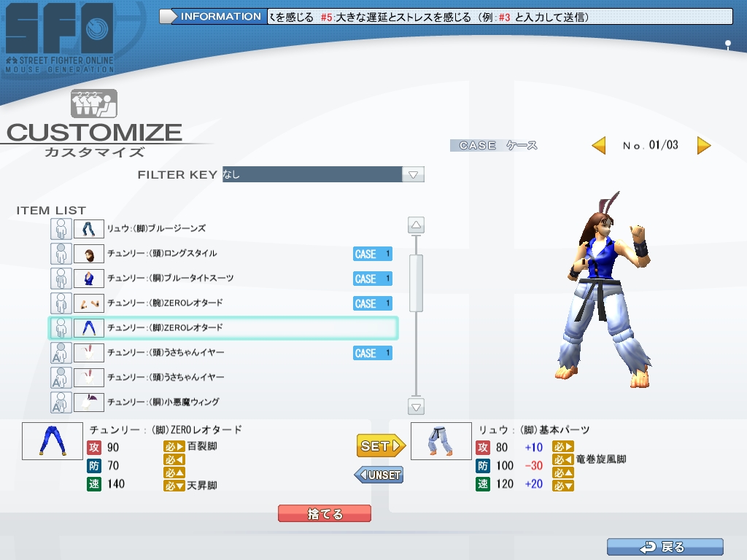Click the customize shirts icon above CUSTOMIZE
The height and width of the screenshot is (560, 747).
click(94, 104)
